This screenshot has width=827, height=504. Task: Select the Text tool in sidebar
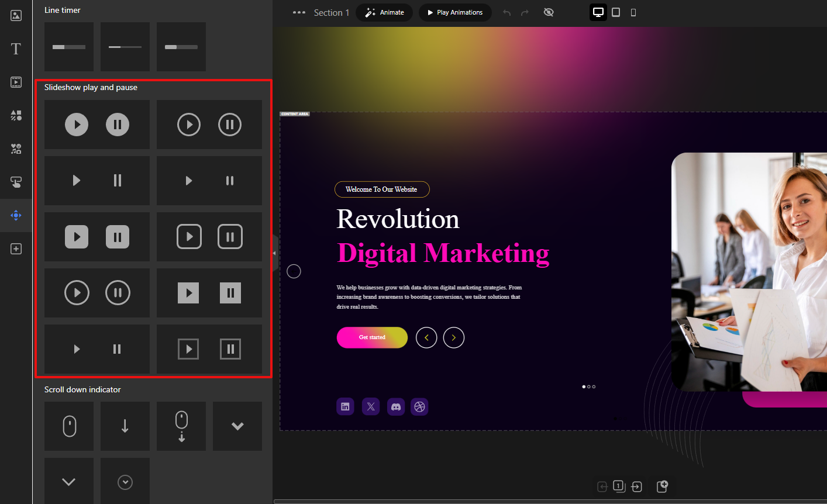pos(16,49)
